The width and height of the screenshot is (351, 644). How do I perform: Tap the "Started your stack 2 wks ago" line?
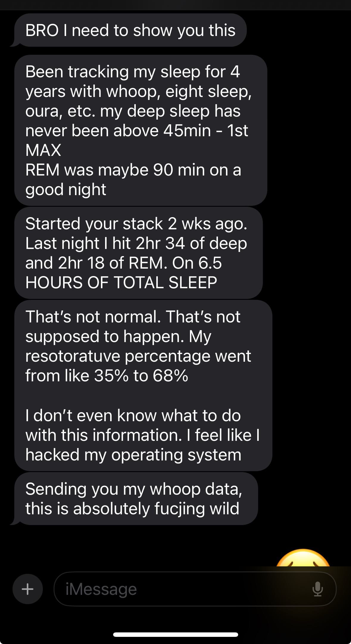click(x=136, y=224)
